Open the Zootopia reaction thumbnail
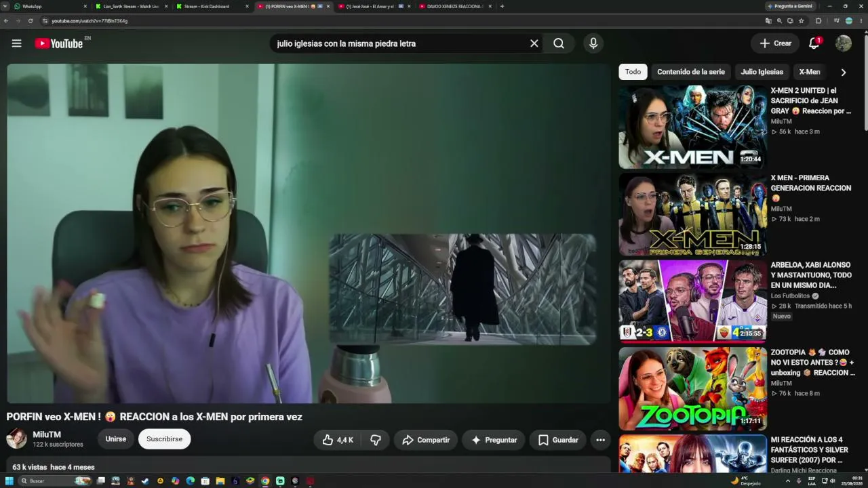Screen dimensions: 868x488 point(692,389)
